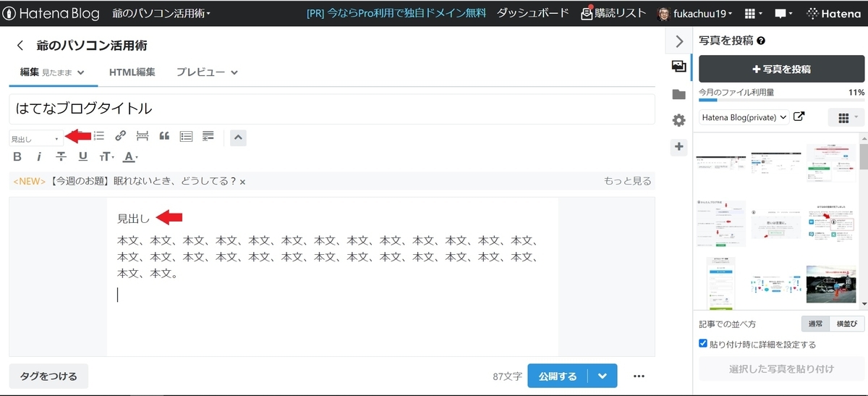Screen dimensions: 868x396
Task: Collapse the formatting toolbar with the up-chevron
Action: [238, 136]
